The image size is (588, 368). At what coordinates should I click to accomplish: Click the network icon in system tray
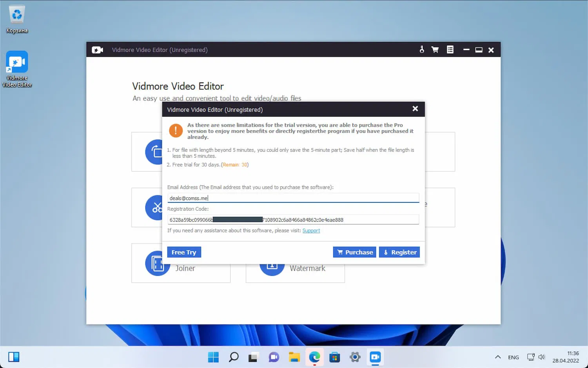point(531,357)
